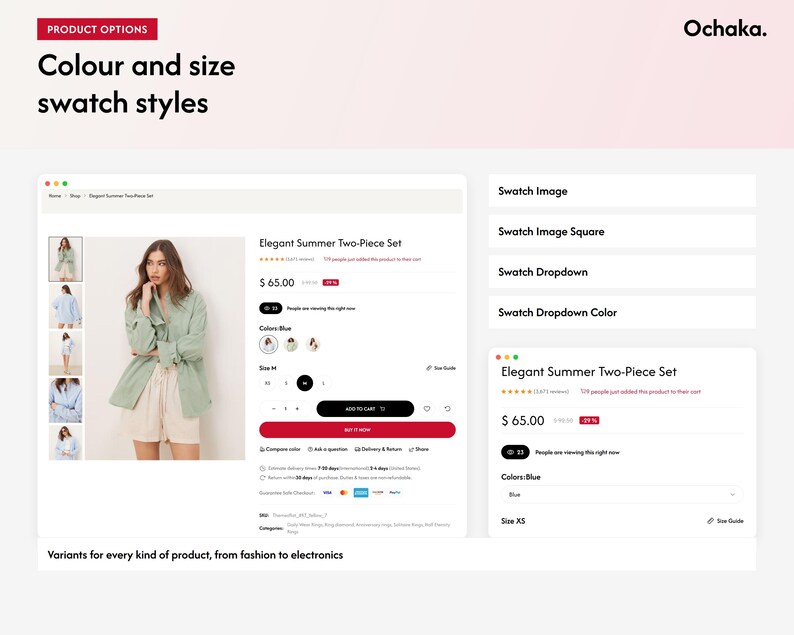Click the SKU value text

pos(300,515)
